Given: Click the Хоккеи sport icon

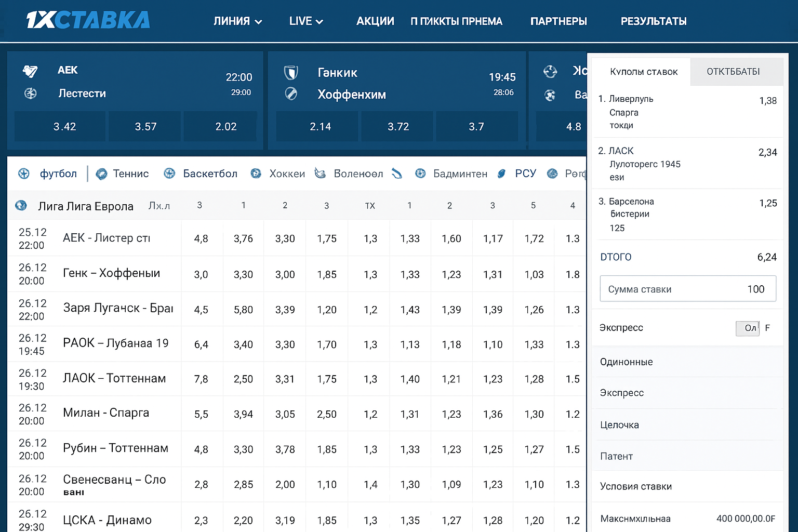Looking at the screenshot, I should [x=256, y=174].
